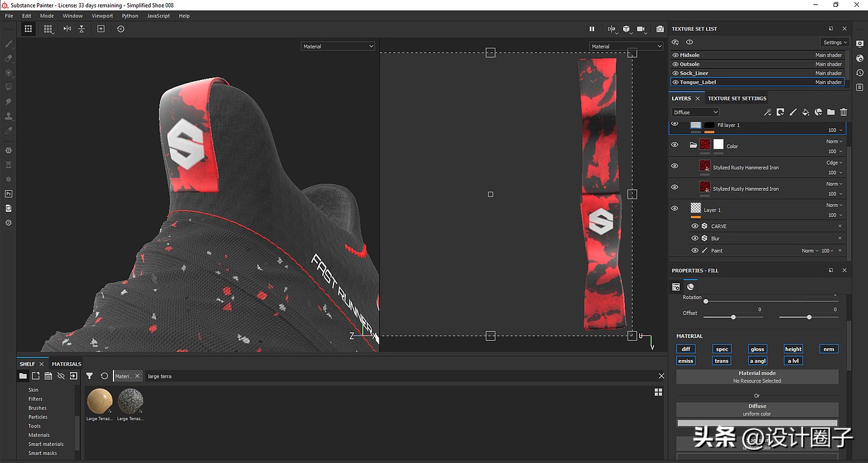Viewport: 868px width, 463px height.
Task: Click the shelf search field containing 'large terra'
Action: (397, 376)
